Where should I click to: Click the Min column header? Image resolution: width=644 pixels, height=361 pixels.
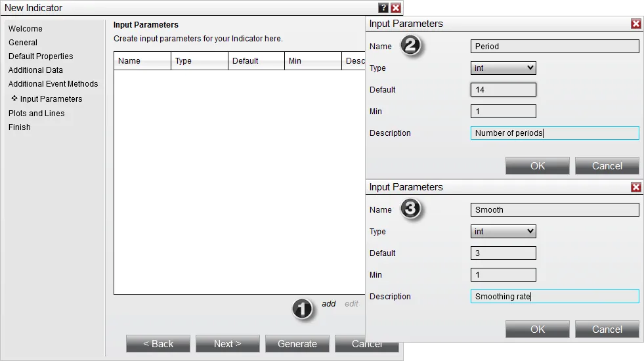312,61
